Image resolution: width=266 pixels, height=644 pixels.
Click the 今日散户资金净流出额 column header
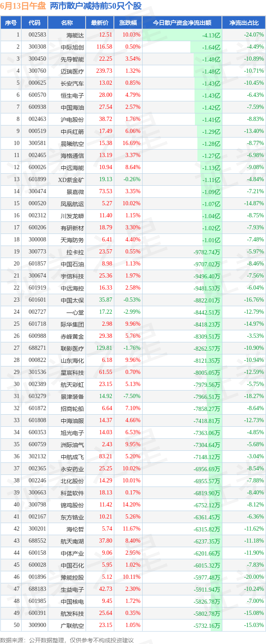[182, 23]
